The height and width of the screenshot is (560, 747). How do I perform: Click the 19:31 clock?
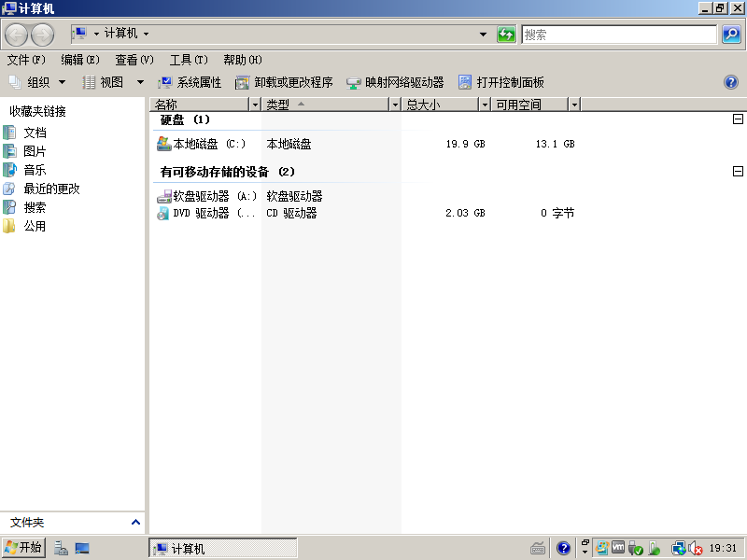pos(723,548)
